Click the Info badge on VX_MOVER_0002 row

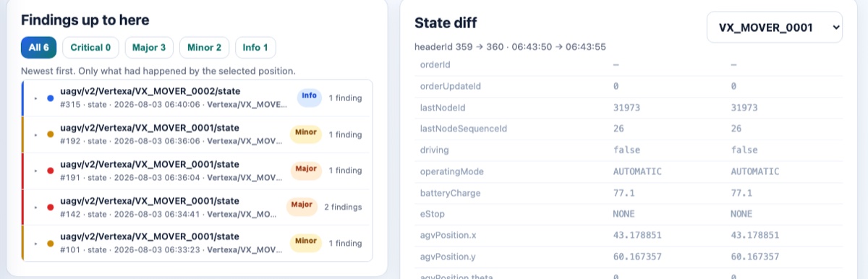tap(309, 97)
